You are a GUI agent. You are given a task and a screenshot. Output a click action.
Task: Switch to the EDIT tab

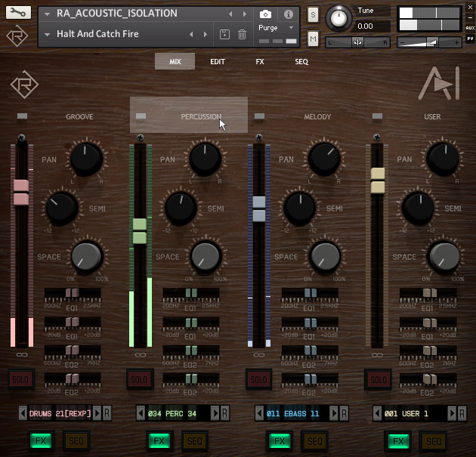pos(218,61)
